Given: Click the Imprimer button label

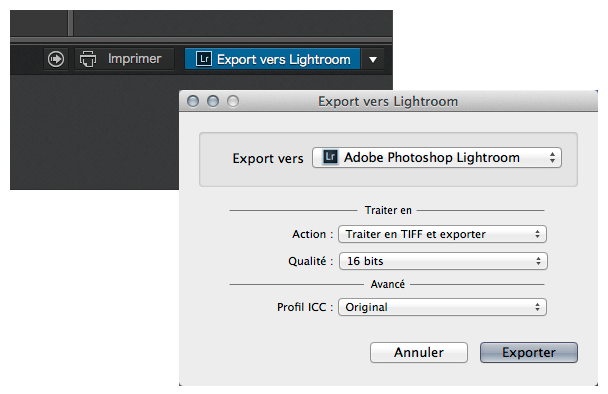Looking at the screenshot, I should [x=135, y=59].
